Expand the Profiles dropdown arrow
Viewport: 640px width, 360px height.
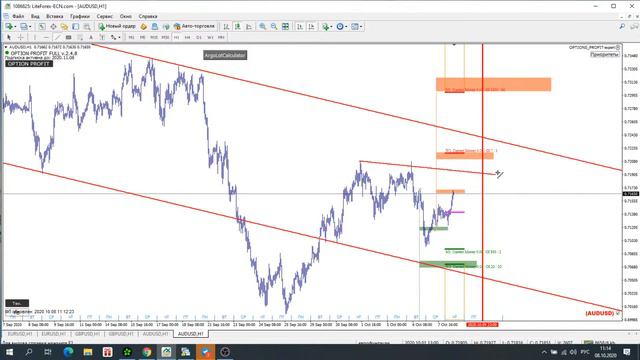pyautogui.click(x=30, y=27)
